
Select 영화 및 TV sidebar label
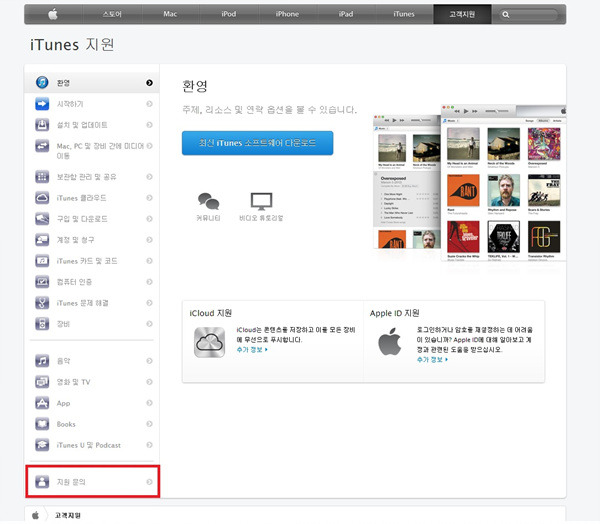73,382
